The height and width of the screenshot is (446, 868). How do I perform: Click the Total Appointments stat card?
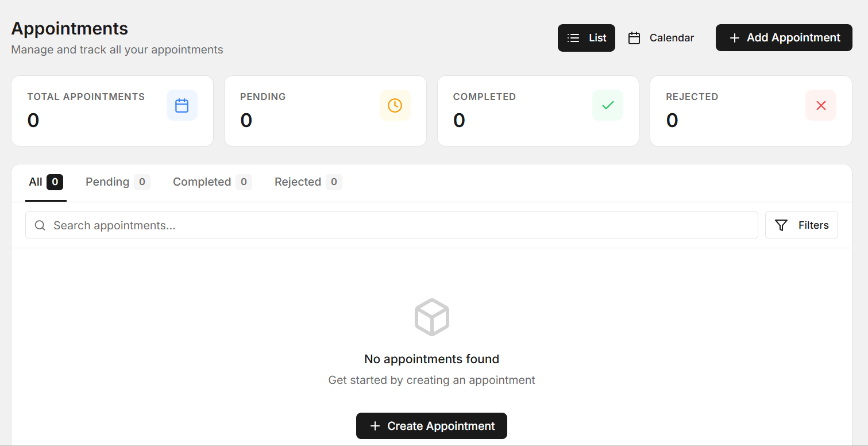click(112, 111)
